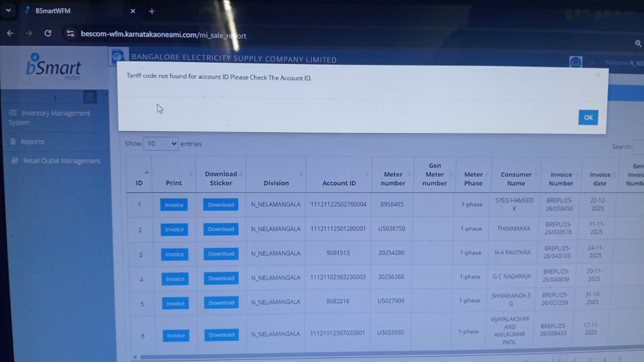Select account ID 9082216
The height and width of the screenshot is (362, 644).
tap(338, 301)
